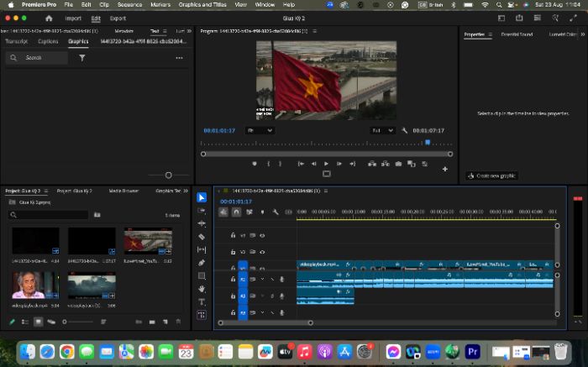Screen dimensions: 588x367
Task: Select the Ripple Edit tool
Action: pos(202,223)
